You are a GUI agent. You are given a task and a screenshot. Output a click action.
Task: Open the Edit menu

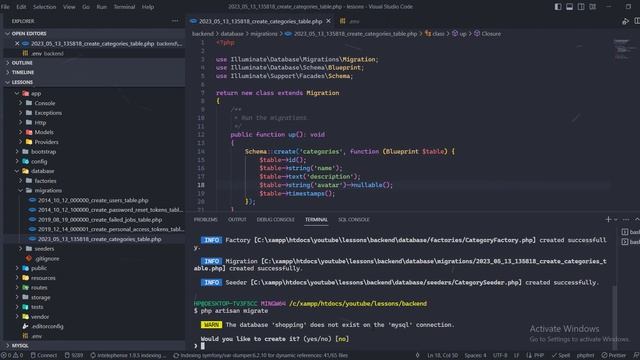(x=21, y=7)
